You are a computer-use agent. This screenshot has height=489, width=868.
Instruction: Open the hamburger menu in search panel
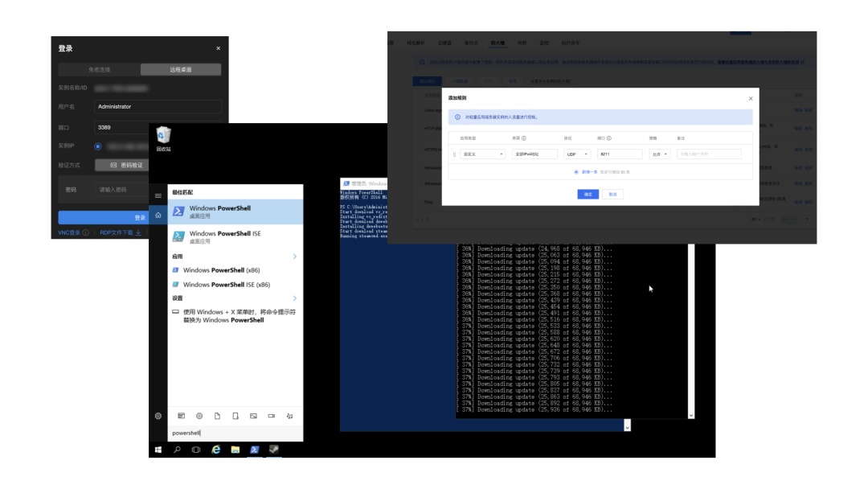pos(158,195)
